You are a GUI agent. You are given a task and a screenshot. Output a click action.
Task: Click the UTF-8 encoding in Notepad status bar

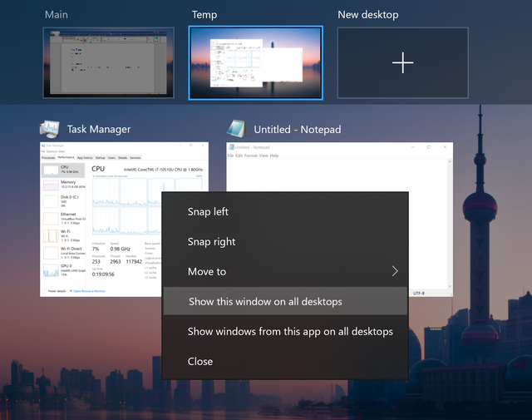(419, 293)
